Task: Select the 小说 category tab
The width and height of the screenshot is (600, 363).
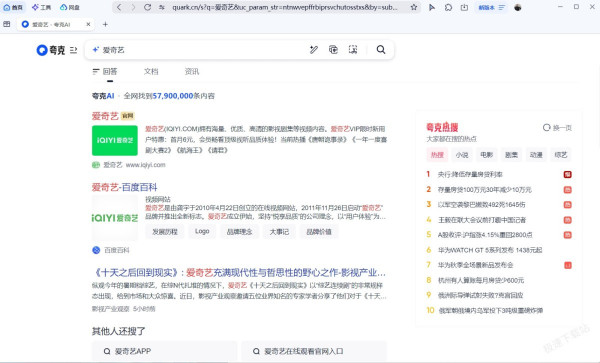Action: tap(462, 155)
